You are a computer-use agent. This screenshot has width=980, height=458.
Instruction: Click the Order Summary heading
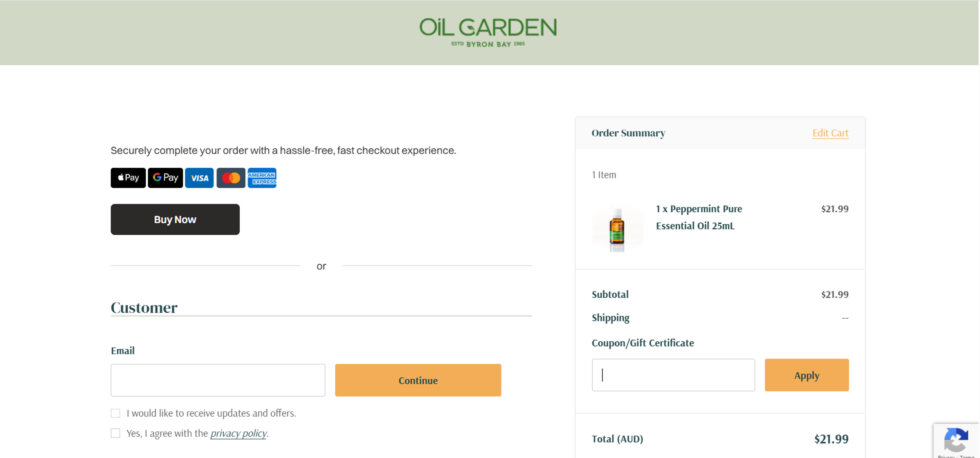coord(629,133)
